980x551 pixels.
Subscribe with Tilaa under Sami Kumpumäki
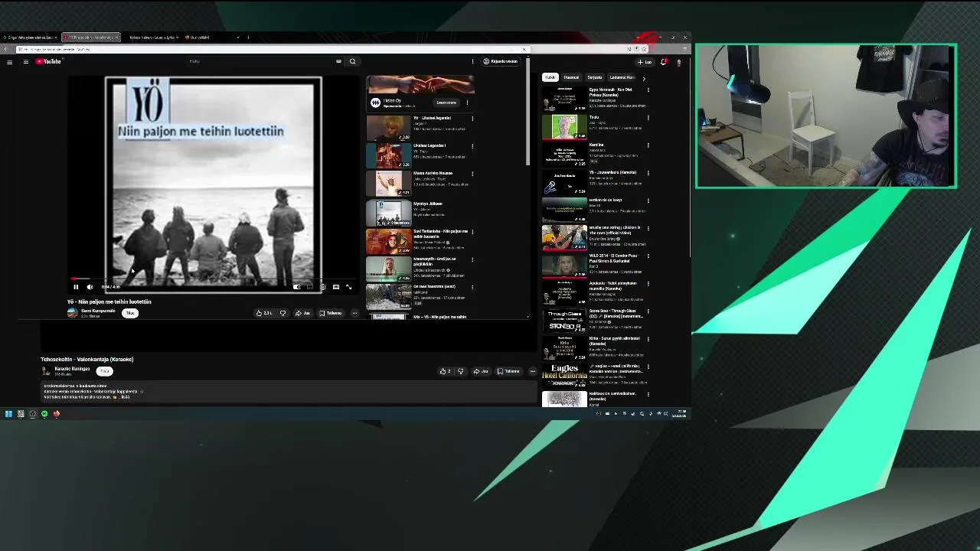pyautogui.click(x=130, y=313)
